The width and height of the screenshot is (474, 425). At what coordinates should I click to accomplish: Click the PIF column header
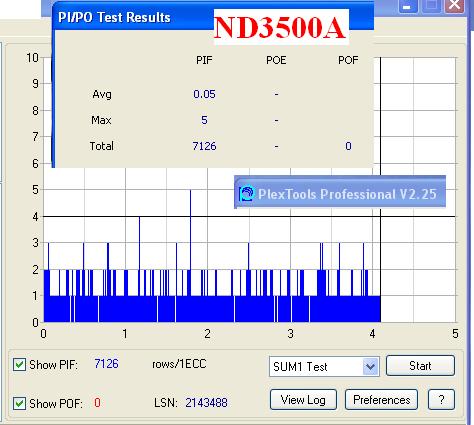coord(204,60)
